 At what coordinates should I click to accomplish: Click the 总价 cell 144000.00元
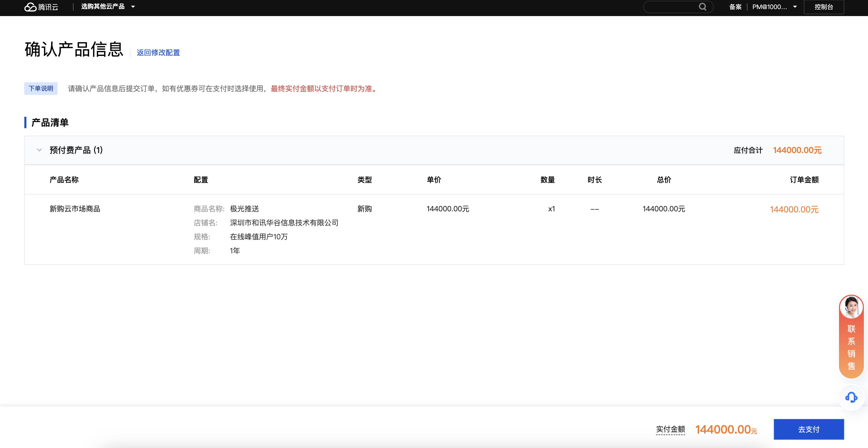click(664, 209)
